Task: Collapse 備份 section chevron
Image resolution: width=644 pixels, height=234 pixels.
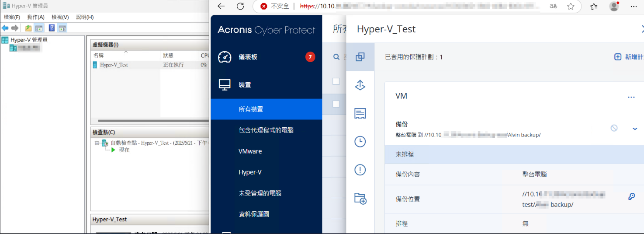Action: click(x=635, y=129)
